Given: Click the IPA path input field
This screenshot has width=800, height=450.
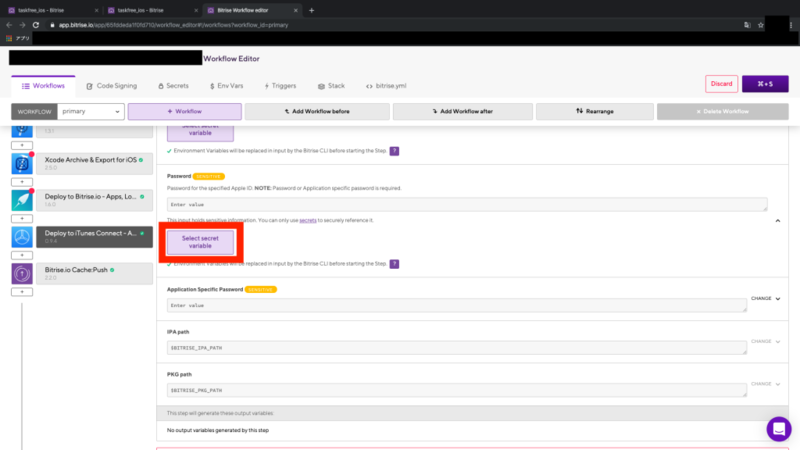Looking at the screenshot, I should click(457, 348).
